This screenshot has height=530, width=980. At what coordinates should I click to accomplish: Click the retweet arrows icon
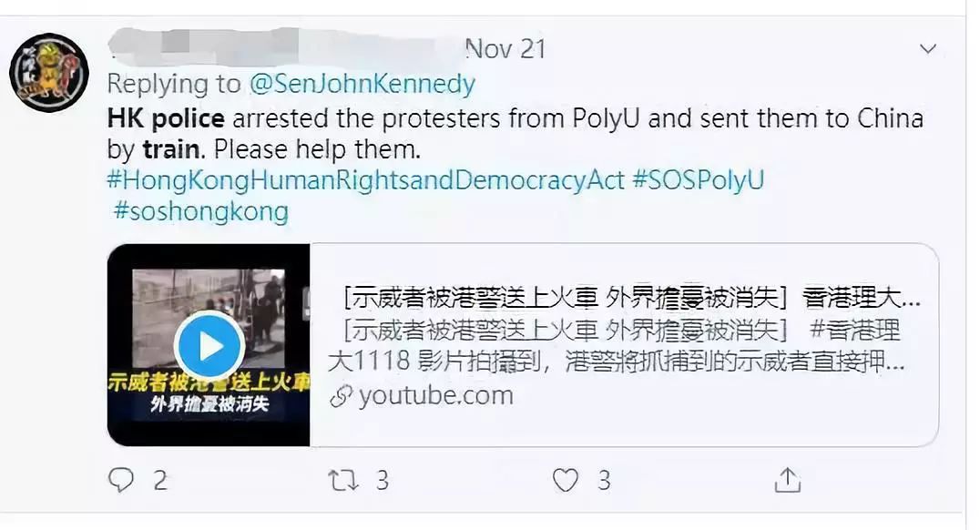point(343,480)
